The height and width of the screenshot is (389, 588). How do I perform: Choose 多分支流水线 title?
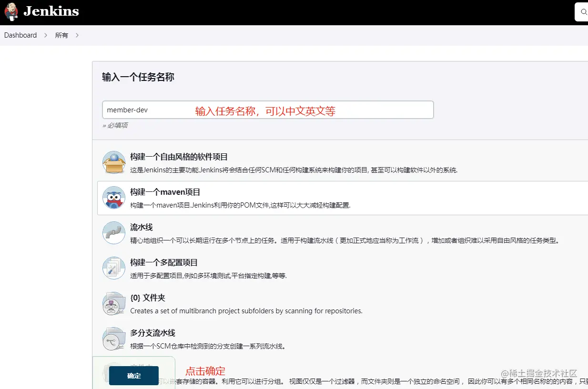coord(153,333)
